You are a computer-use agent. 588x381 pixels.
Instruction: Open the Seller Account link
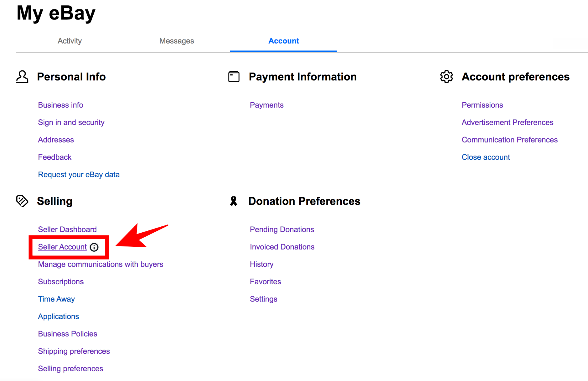pos(62,247)
